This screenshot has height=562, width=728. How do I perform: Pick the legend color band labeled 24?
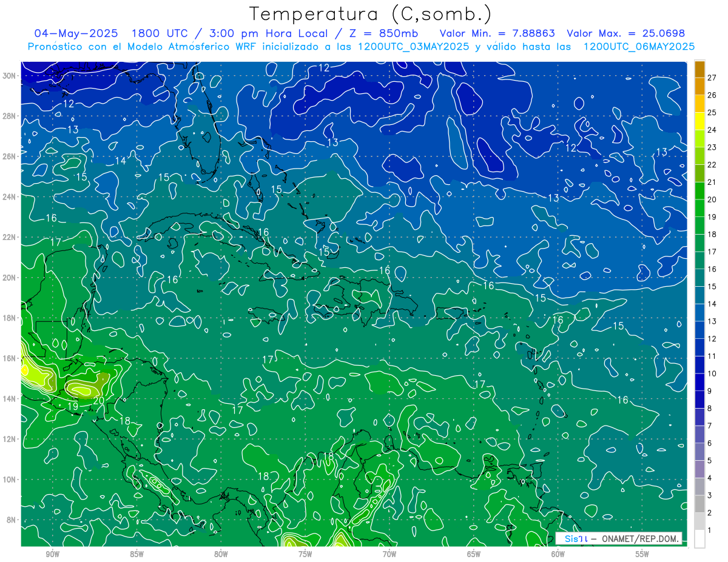click(x=699, y=121)
